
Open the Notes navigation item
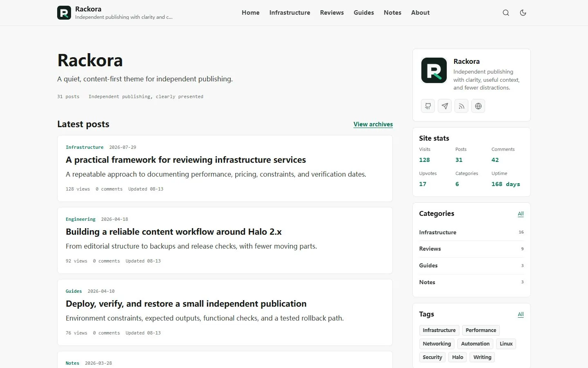tap(392, 13)
